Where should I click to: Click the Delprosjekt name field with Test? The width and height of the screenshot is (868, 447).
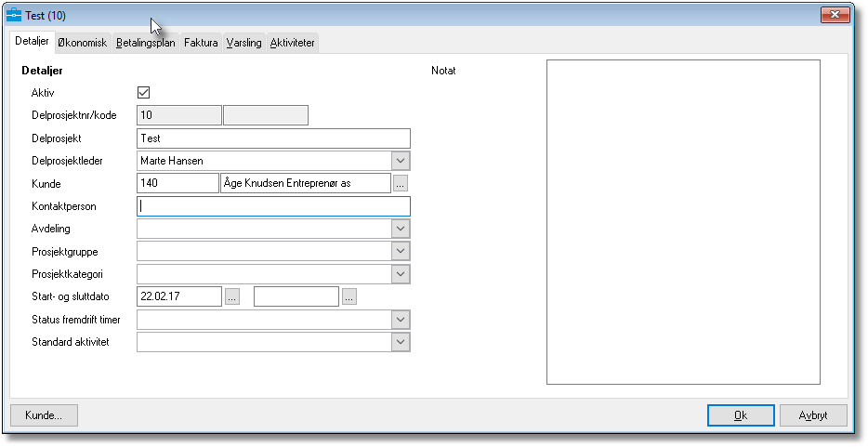click(x=273, y=138)
